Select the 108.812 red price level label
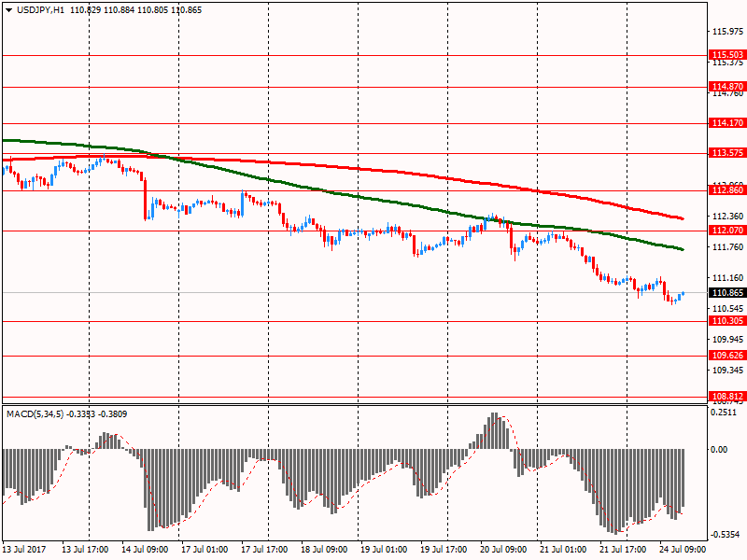Viewport: 747px width, 560px height. [x=727, y=396]
